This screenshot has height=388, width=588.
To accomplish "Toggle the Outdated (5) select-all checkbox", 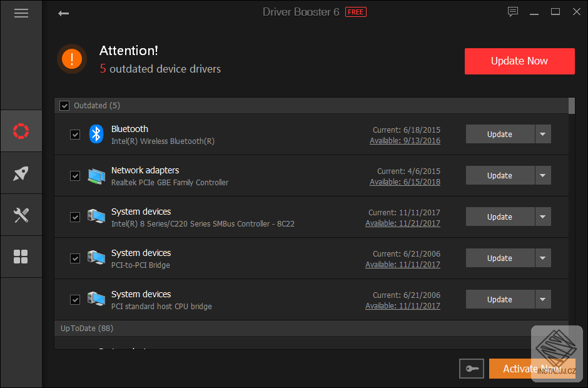I will click(64, 106).
